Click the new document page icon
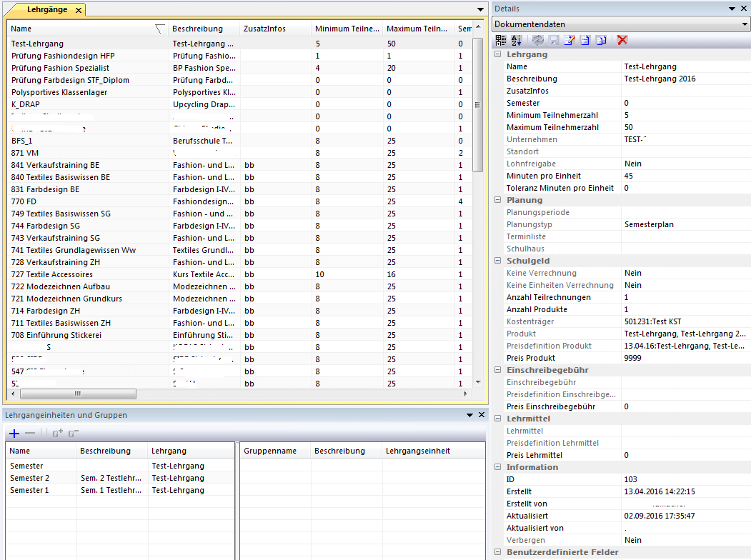This screenshot has height=560, width=751. click(x=585, y=41)
